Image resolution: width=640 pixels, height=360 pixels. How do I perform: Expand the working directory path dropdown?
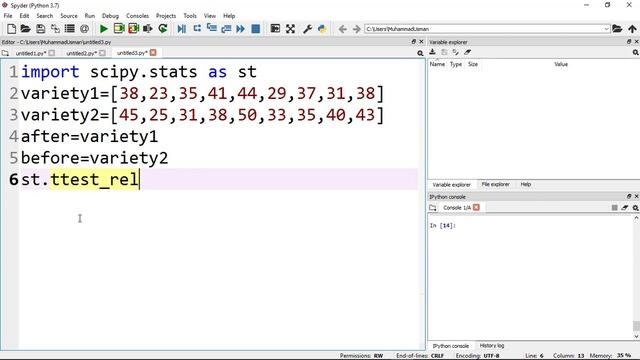(606, 29)
